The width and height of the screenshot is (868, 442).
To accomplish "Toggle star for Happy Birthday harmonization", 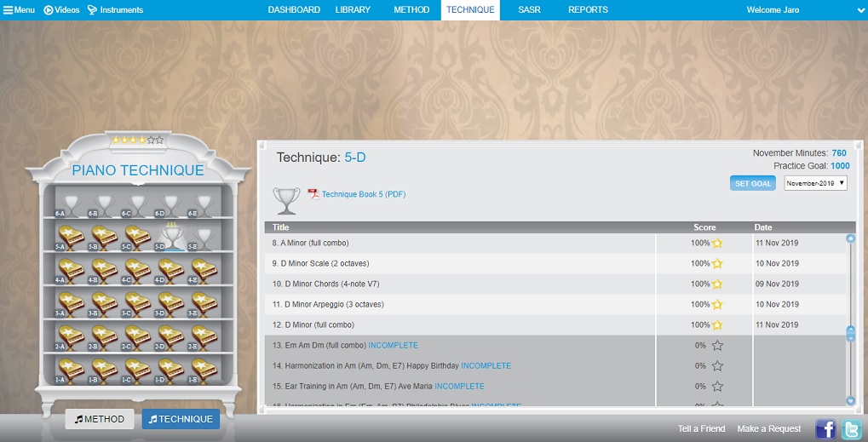I will click(x=717, y=365).
